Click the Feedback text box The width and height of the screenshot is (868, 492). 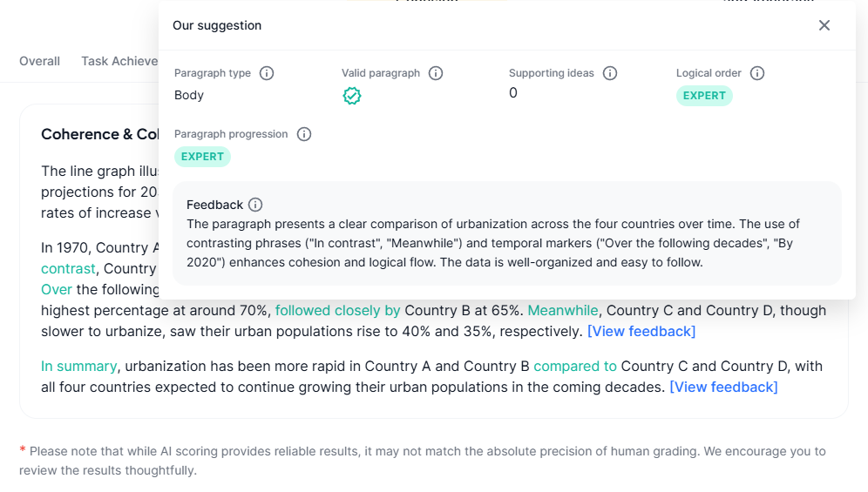(x=507, y=233)
